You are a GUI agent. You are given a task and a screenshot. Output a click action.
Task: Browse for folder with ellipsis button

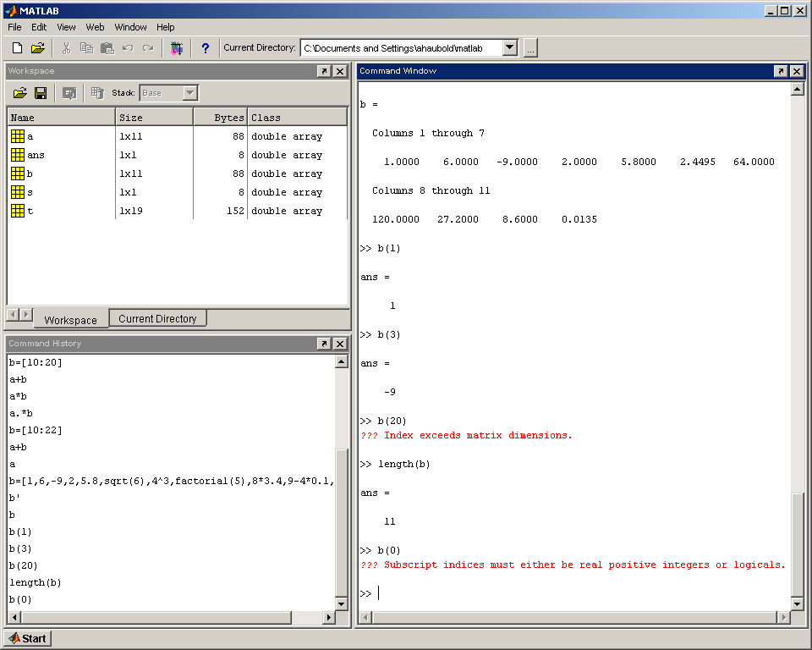(x=530, y=47)
